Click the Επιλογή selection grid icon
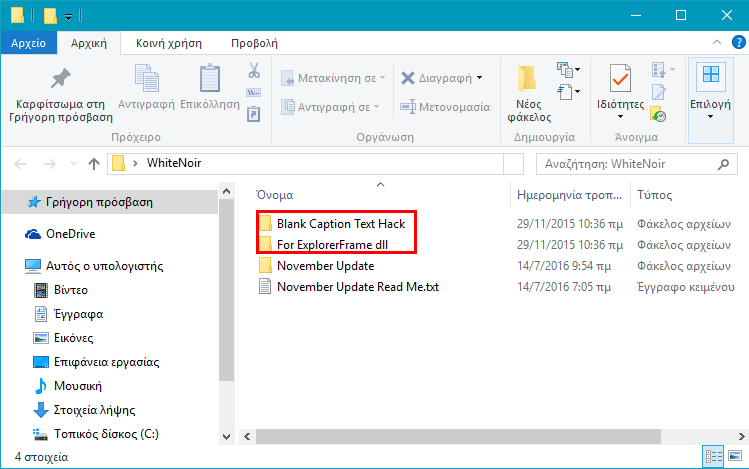Viewport: 749px width, 469px height. [710, 75]
